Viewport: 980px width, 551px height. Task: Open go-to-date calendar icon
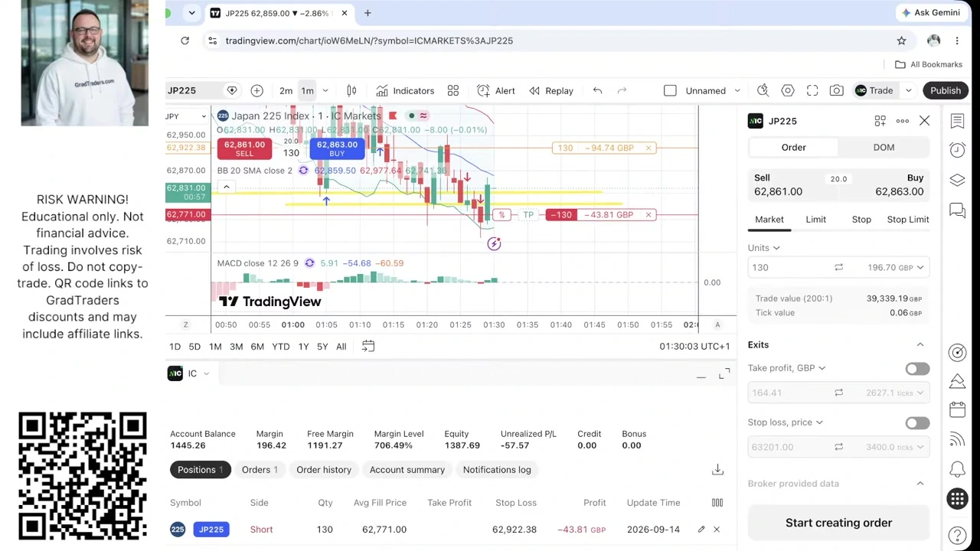[x=368, y=346]
